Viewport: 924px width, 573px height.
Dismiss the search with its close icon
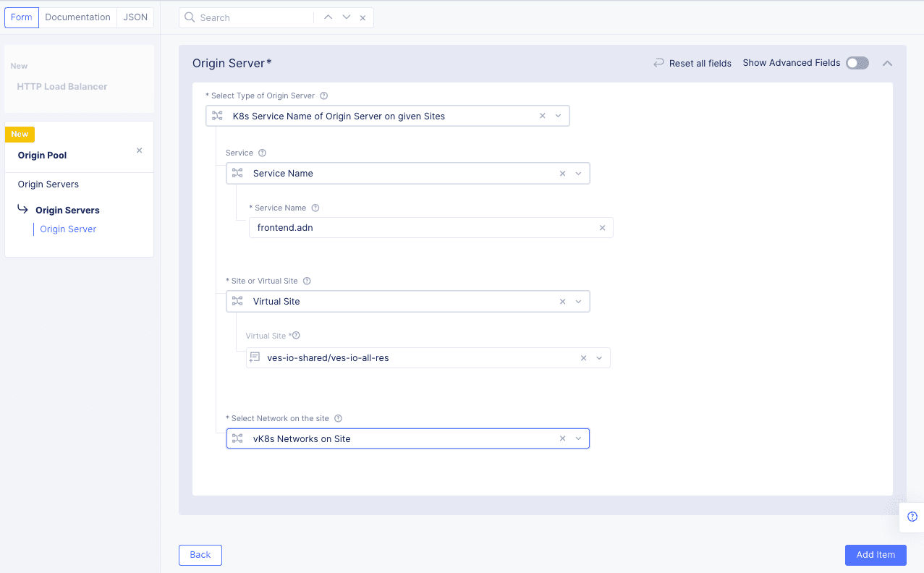pyautogui.click(x=363, y=17)
